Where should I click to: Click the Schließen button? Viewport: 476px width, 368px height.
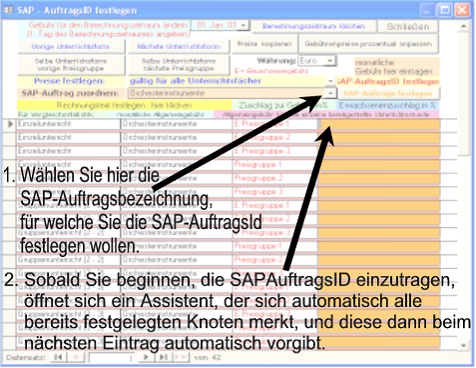point(408,27)
